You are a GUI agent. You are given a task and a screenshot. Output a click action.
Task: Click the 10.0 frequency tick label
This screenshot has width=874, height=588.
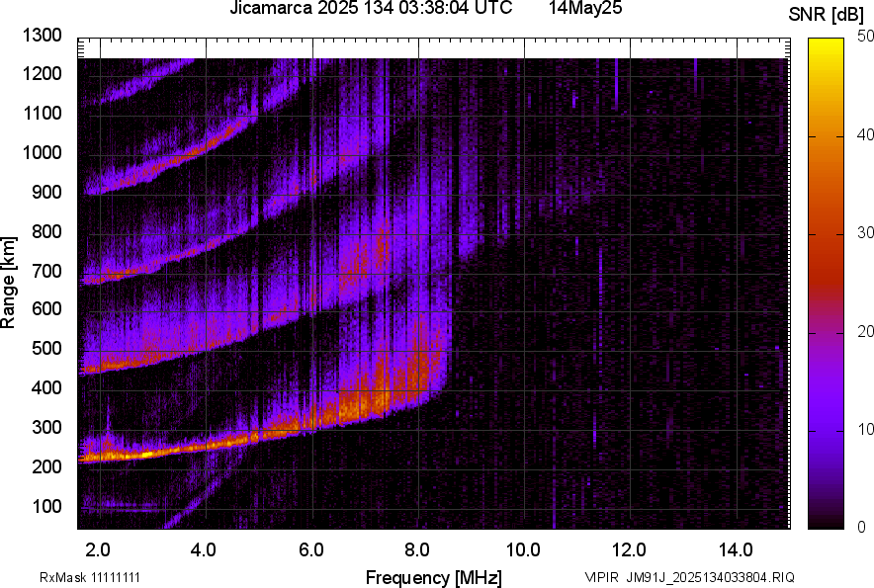click(523, 550)
